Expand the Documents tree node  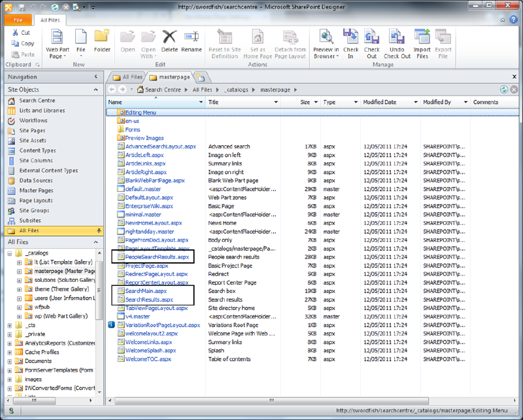pyautogui.click(x=10, y=361)
